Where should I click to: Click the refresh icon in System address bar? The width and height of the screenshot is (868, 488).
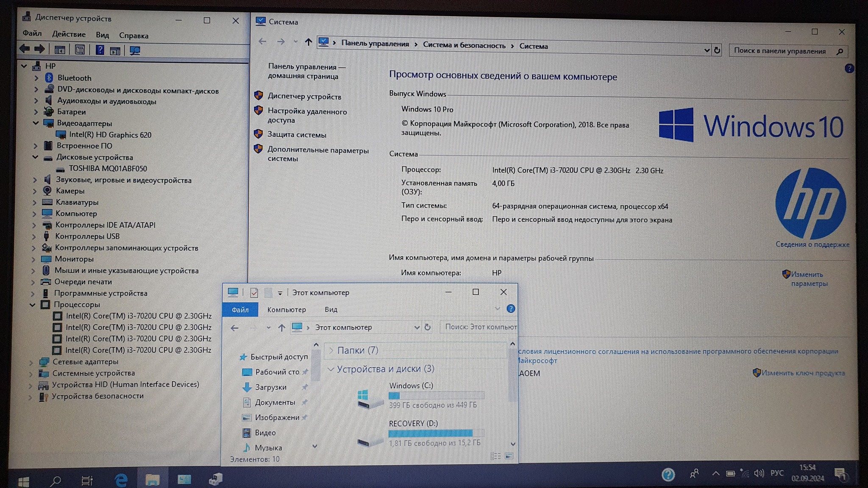click(x=717, y=50)
